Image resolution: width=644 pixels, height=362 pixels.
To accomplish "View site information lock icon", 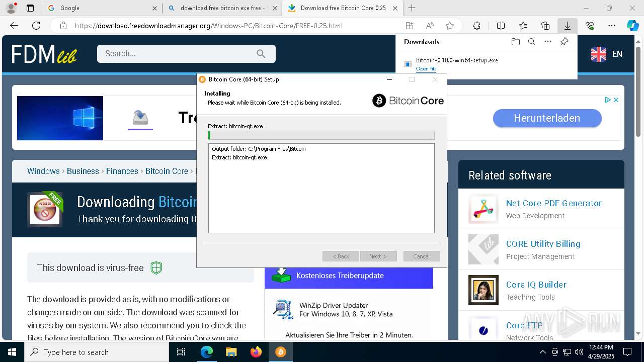I will pos(63,26).
